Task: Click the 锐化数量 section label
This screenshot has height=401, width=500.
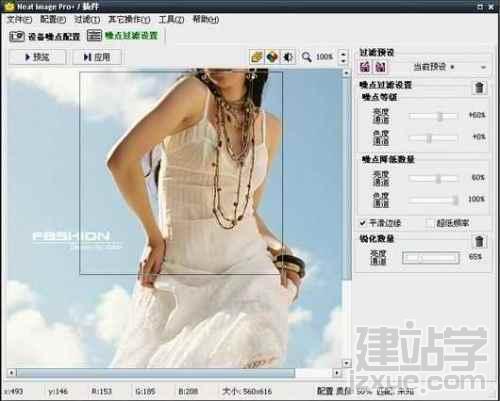Action: coord(377,238)
